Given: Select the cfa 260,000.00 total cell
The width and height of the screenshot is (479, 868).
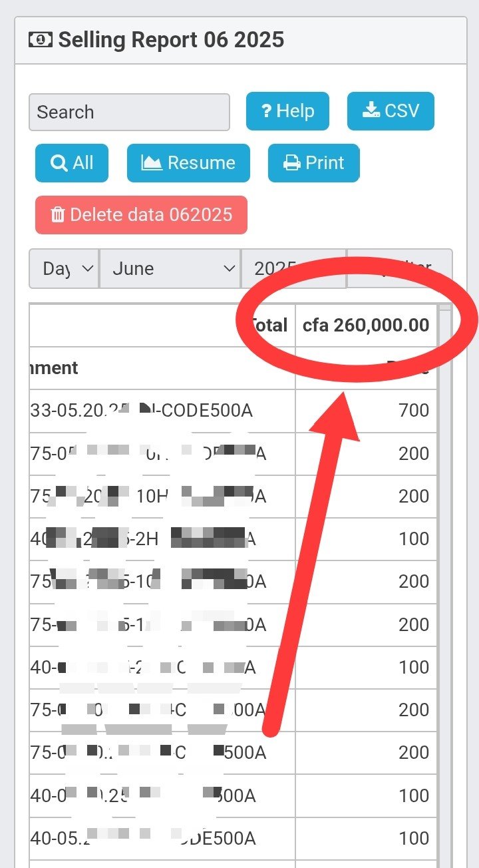Looking at the screenshot, I should [x=366, y=325].
